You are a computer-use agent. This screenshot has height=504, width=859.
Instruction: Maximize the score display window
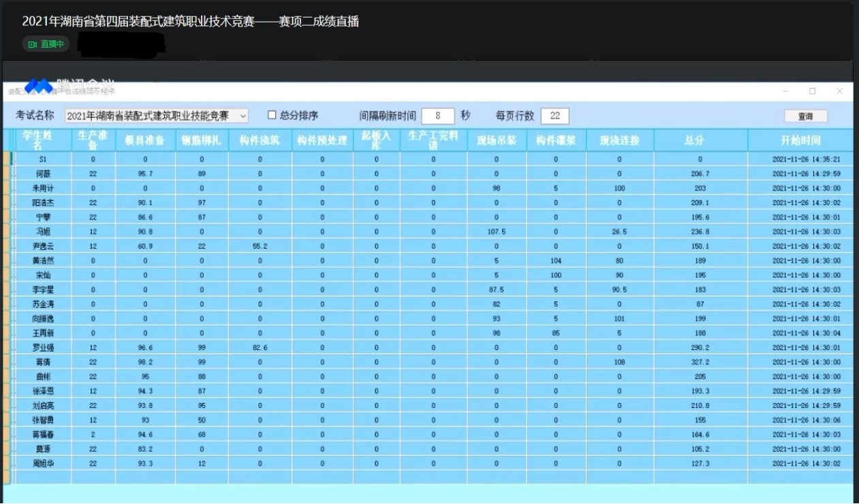[x=812, y=91]
